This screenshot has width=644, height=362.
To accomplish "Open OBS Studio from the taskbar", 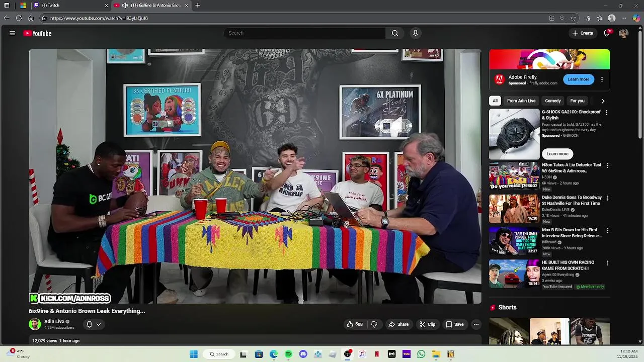I will click(x=347, y=354).
